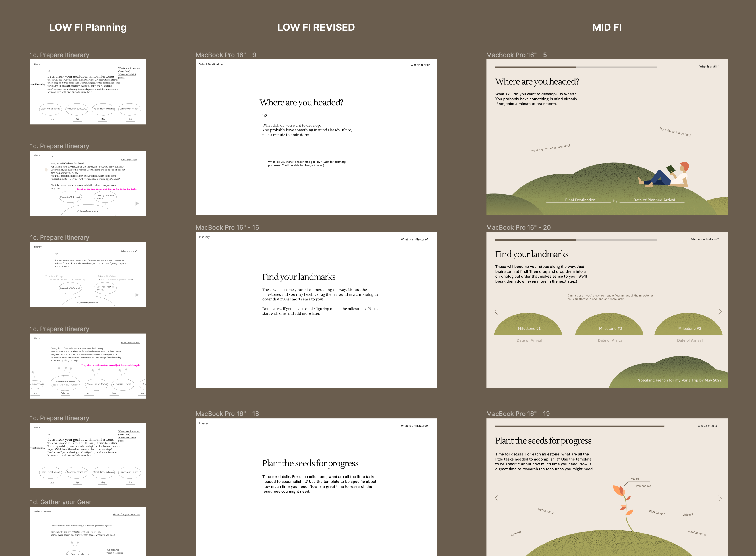Click Date of Arrival under Milestone #1
Image resolution: width=756 pixels, height=556 pixels.
coord(529,340)
